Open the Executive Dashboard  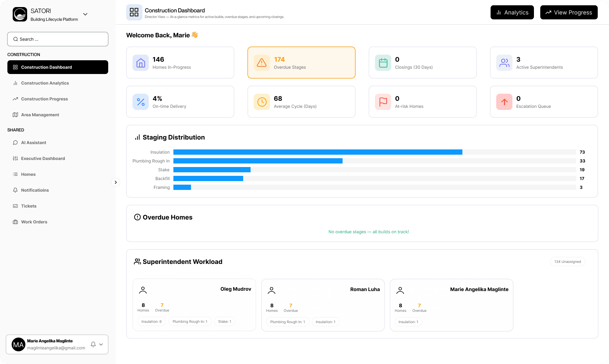click(58, 159)
